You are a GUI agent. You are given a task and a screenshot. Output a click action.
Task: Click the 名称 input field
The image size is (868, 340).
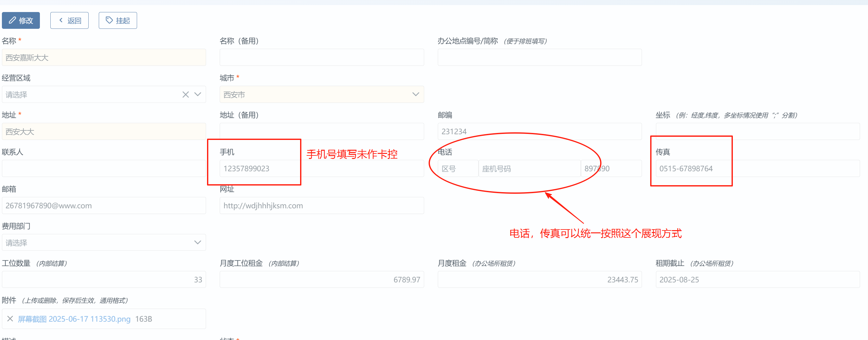point(104,58)
